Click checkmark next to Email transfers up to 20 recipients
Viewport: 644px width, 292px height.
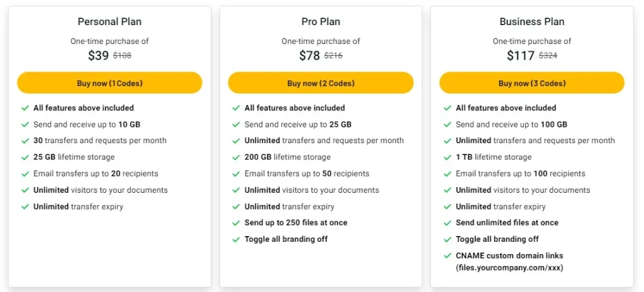25,174
